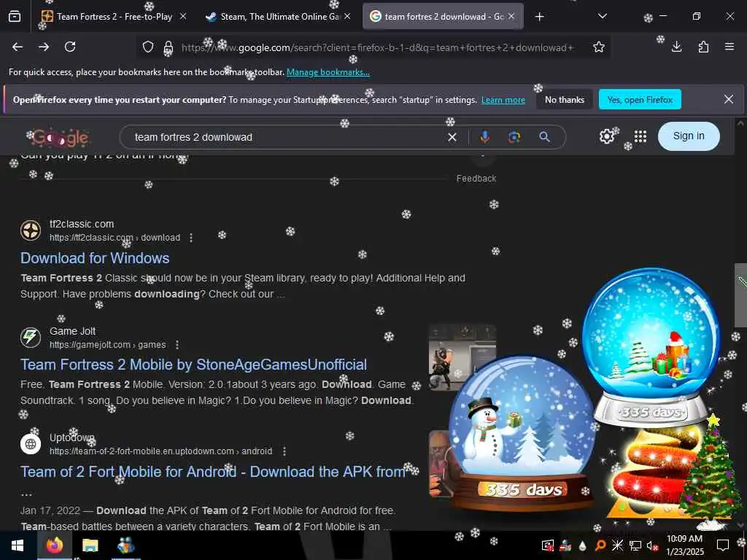747x560 pixels.
Task: Go back to the previous page
Action: click(x=18, y=47)
